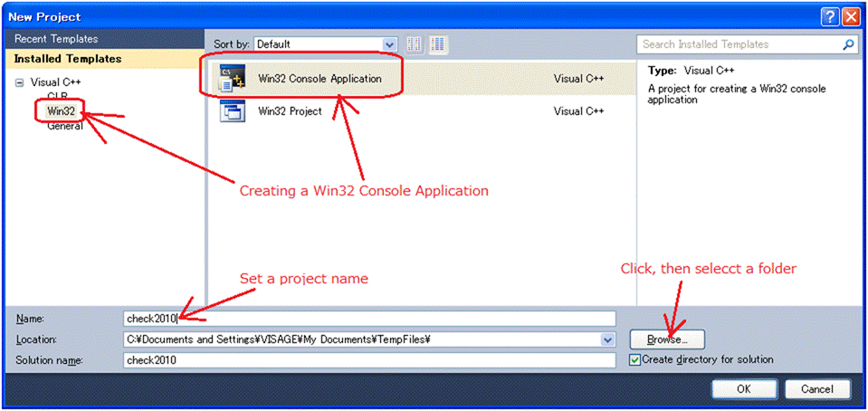This screenshot has width=868, height=411.
Task: Switch to small icons view
Action: coord(415,44)
